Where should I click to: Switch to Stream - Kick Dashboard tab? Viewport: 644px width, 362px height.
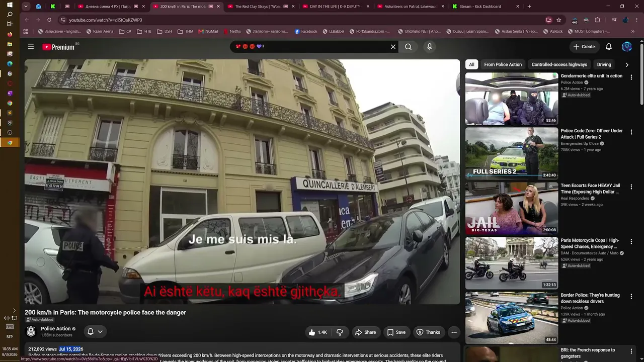click(x=485, y=7)
